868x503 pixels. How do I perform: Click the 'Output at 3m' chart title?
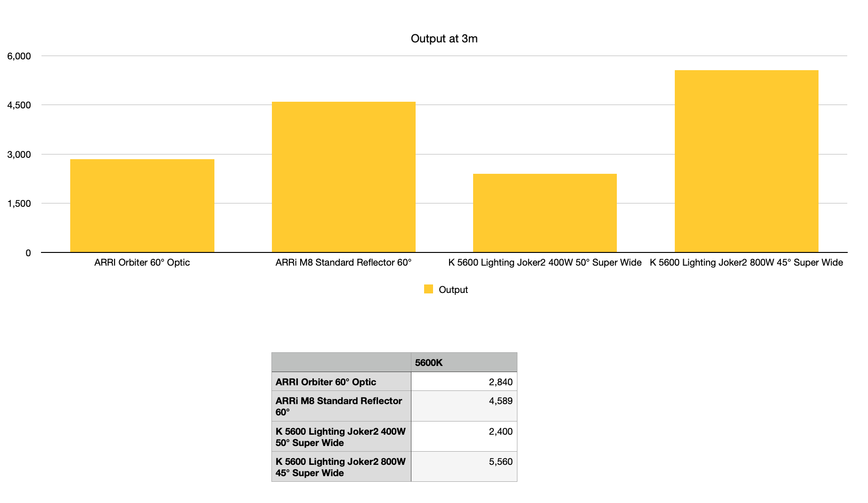tap(444, 39)
